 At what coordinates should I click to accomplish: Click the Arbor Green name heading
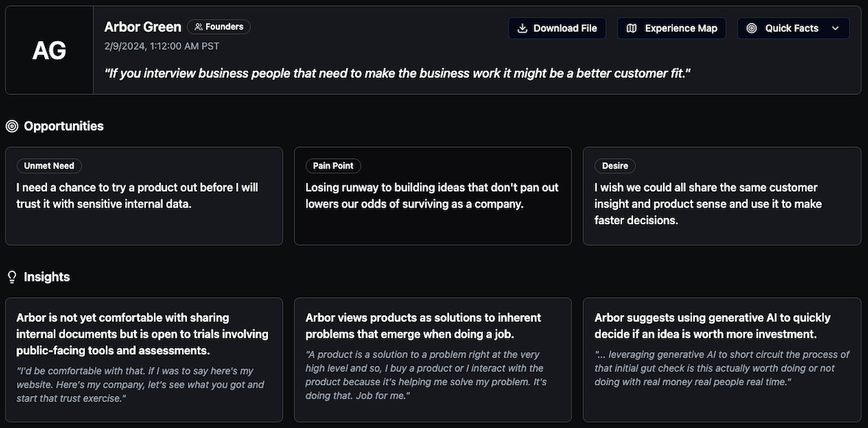coord(143,26)
